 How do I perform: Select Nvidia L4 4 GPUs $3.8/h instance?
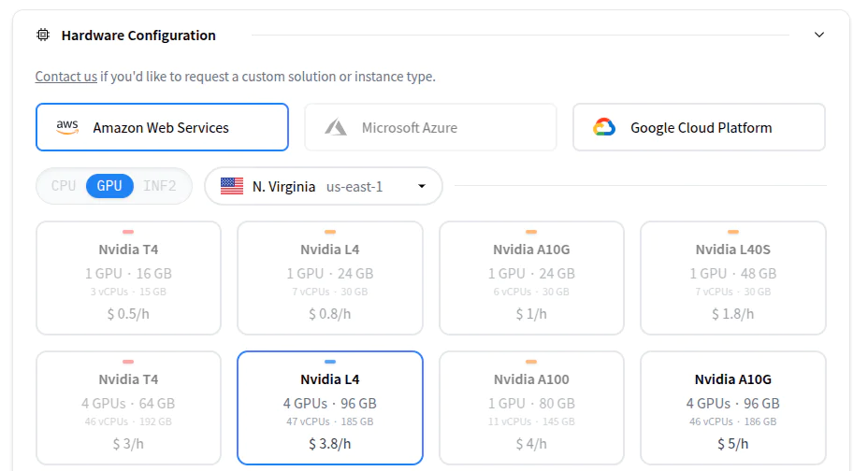329,407
